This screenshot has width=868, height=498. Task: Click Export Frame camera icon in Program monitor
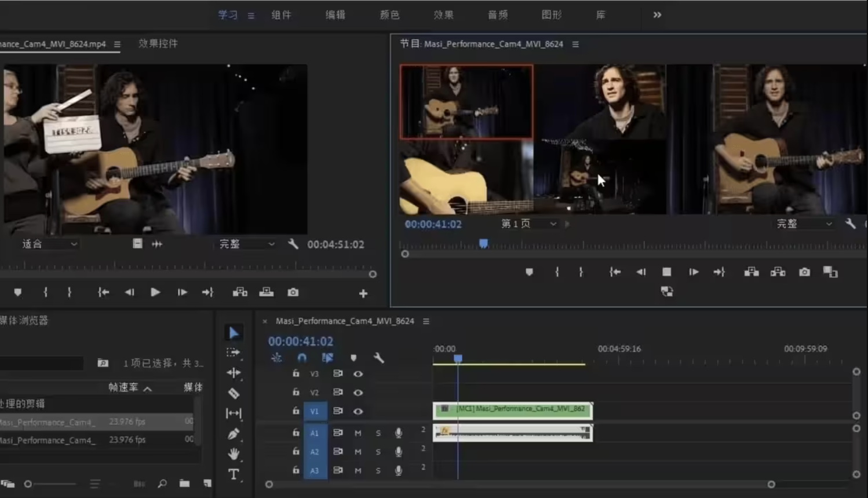(804, 272)
